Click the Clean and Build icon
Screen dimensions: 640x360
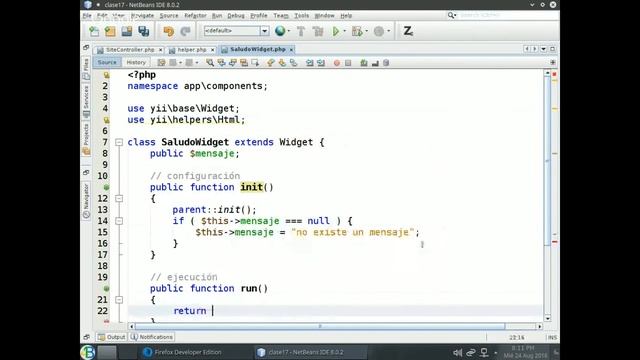(x=318, y=31)
